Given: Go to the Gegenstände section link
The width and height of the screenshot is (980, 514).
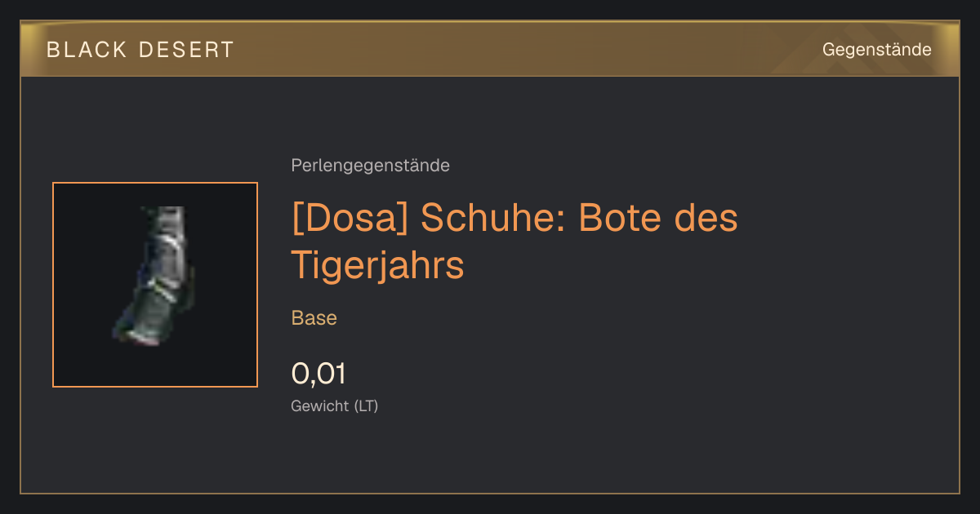Looking at the screenshot, I should pos(876,50).
